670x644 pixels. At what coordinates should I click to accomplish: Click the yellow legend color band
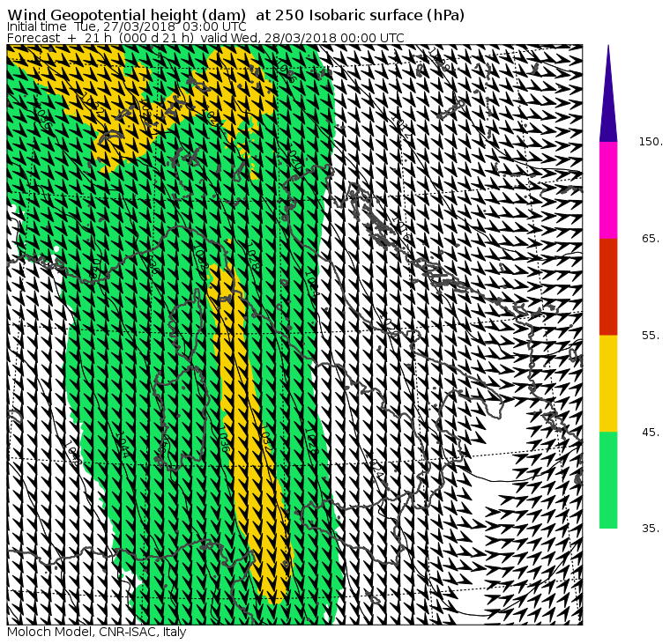click(608, 383)
